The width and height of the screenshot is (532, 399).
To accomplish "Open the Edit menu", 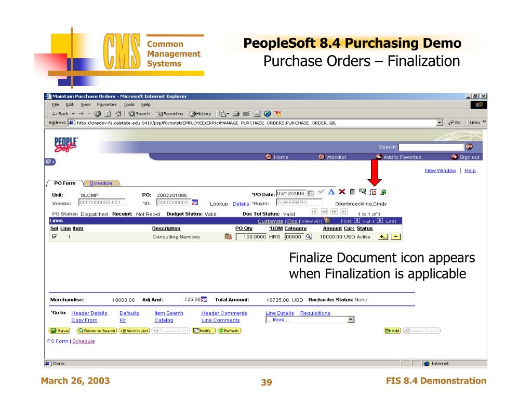I will [70, 104].
